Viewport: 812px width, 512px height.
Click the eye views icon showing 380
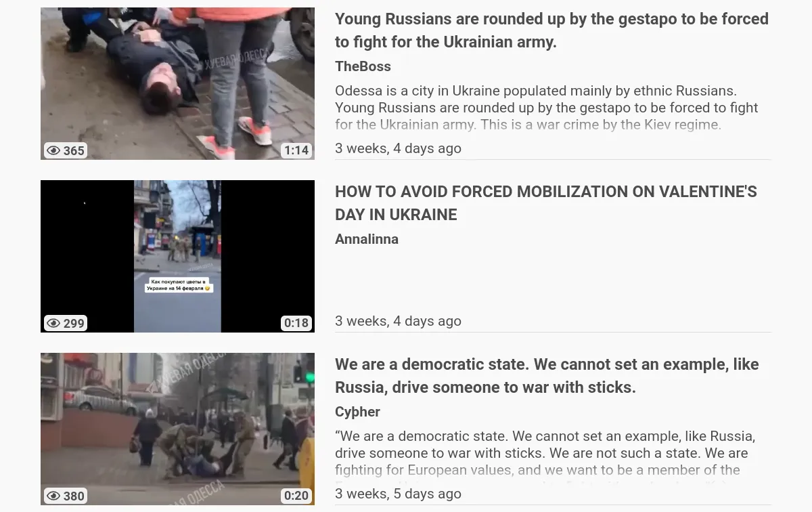pos(53,496)
